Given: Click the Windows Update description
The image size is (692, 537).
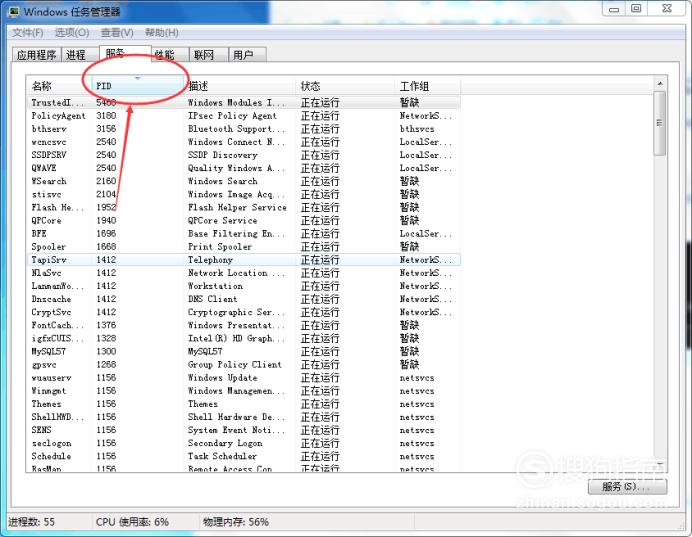Looking at the screenshot, I should pos(222,378).
